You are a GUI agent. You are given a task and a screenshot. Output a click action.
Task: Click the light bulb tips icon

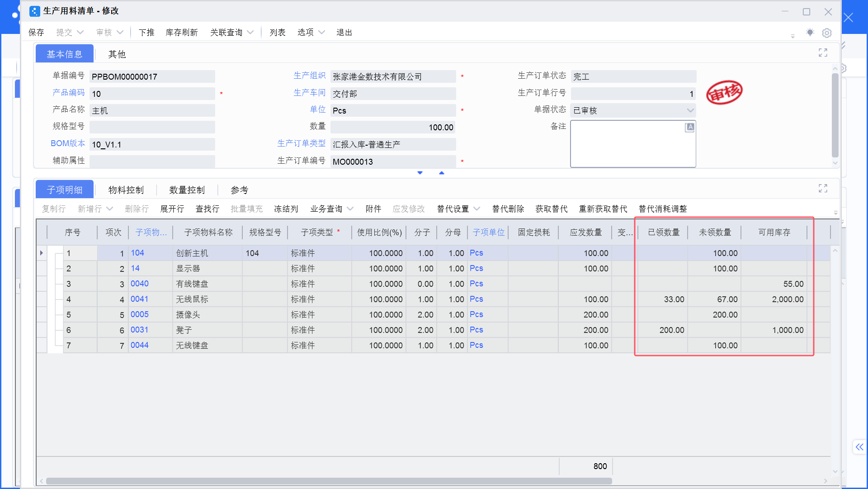coord(810,33)
